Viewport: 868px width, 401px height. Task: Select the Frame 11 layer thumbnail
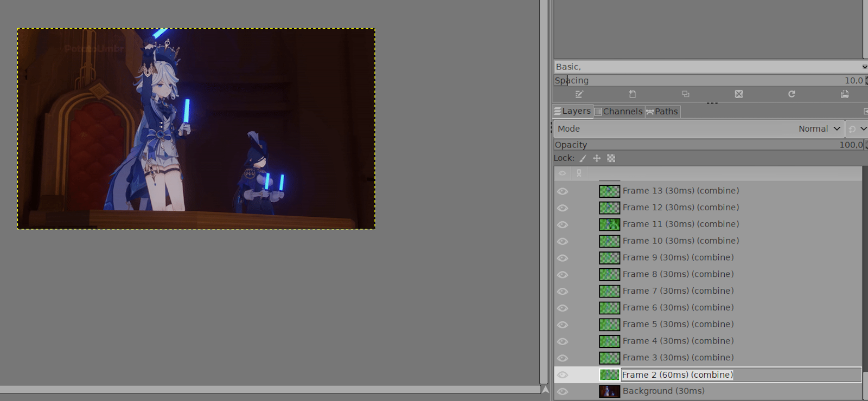point(609,224)
